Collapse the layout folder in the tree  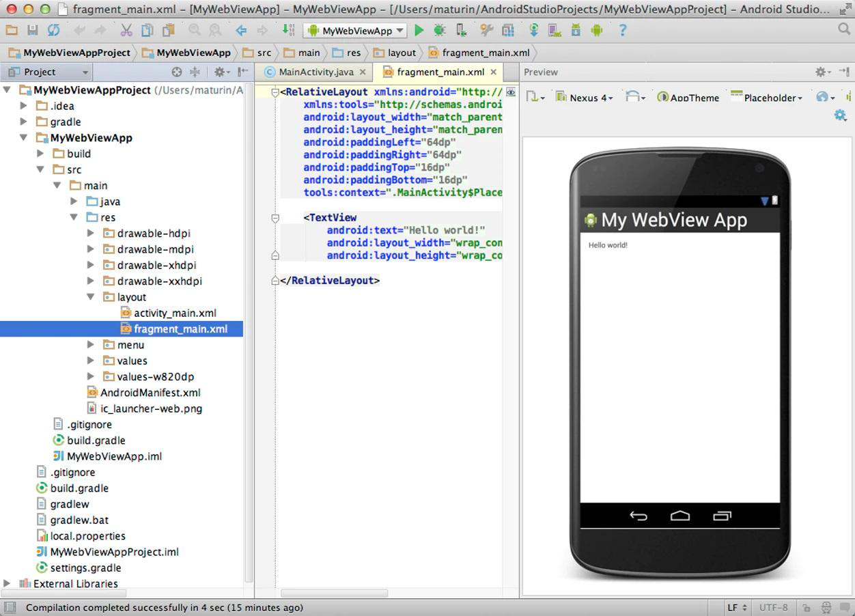[91, 297]
